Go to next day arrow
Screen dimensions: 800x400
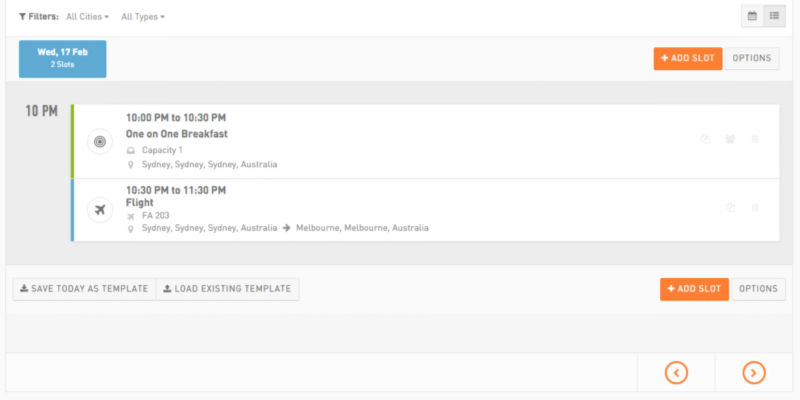coord(754,372)
